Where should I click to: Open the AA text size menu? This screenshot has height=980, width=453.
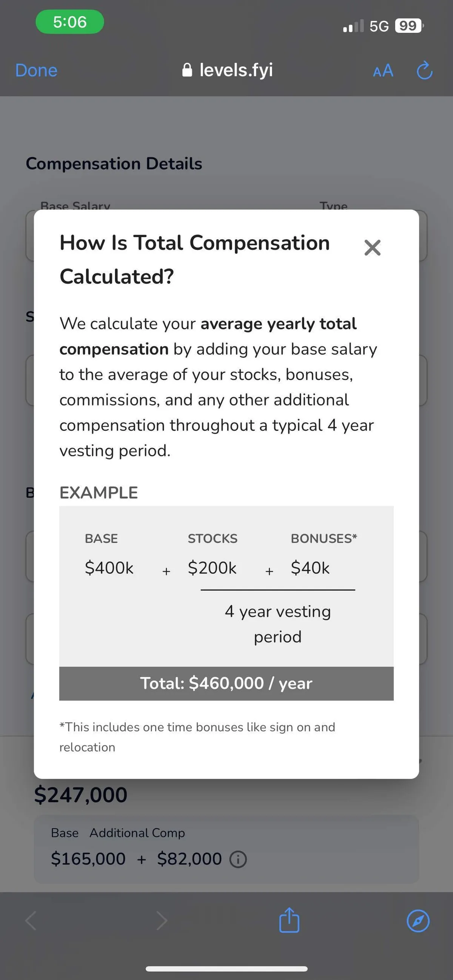point(383,71)
